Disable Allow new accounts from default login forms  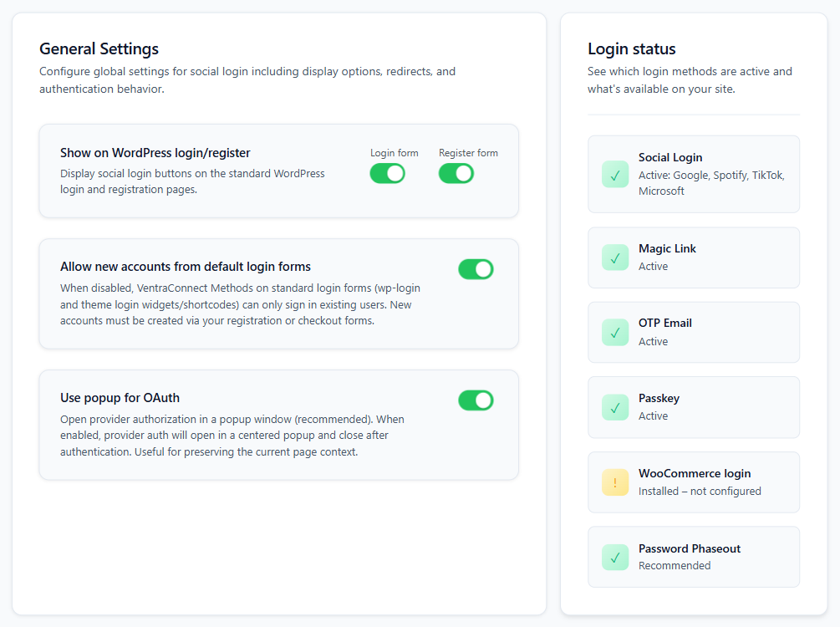(x=476, y=269)
